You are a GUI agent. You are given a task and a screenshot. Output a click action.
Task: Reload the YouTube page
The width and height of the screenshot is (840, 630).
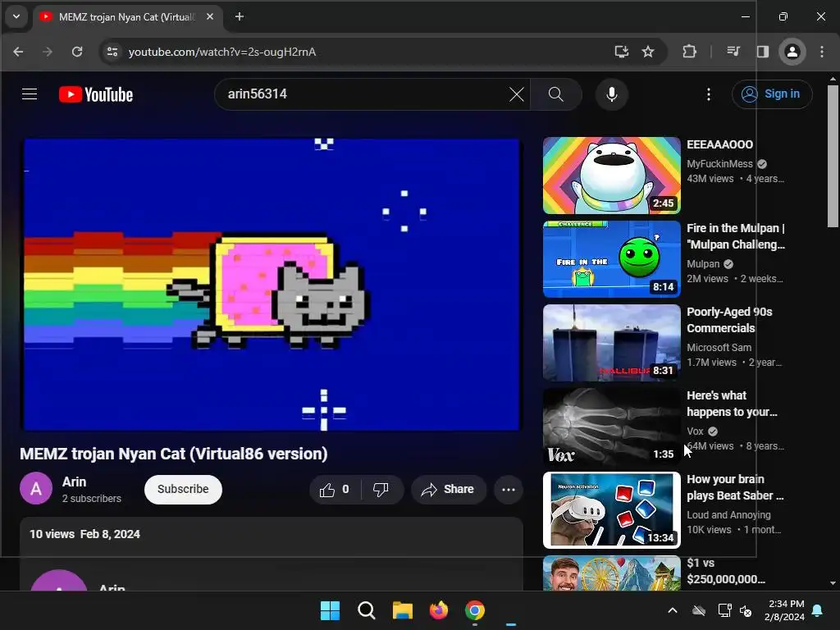[77, 52]
